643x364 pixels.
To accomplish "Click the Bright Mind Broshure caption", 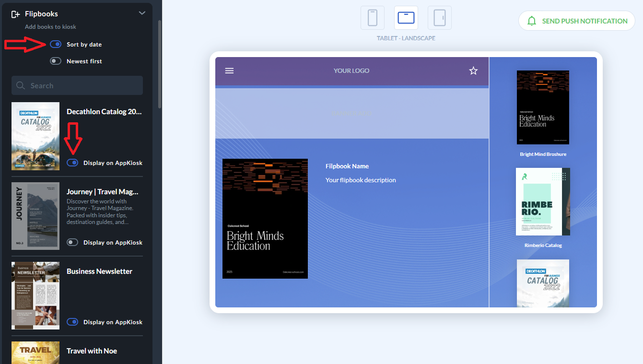I will [543, 154].
